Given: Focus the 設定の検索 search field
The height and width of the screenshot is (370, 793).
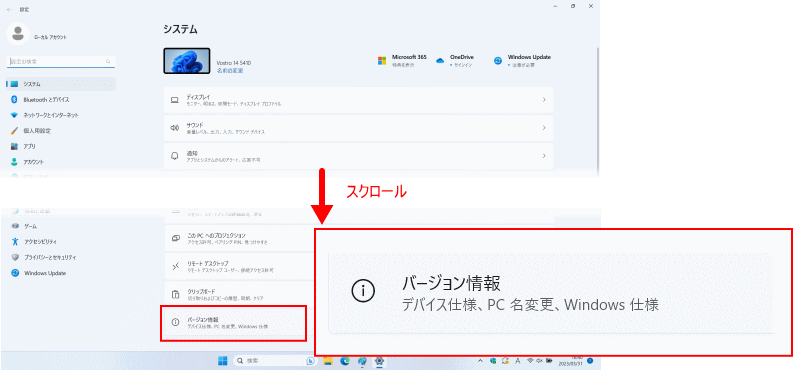Looking at the screenshot, I should click(61, 61).
